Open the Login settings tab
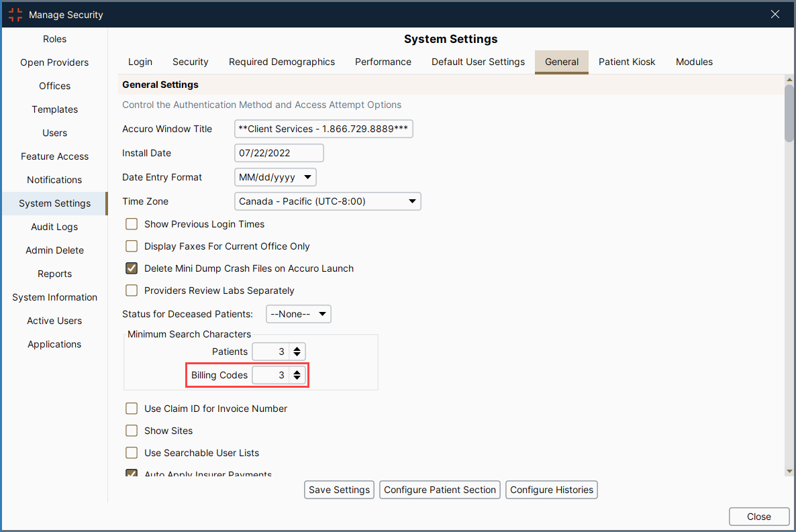Image resolution: width=796 pixels, height=532 pixels. pyautogui.click(x=140, y=62)
